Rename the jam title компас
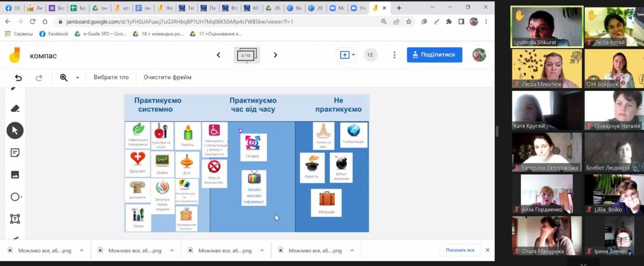The image size is (644, 266). 43,55
